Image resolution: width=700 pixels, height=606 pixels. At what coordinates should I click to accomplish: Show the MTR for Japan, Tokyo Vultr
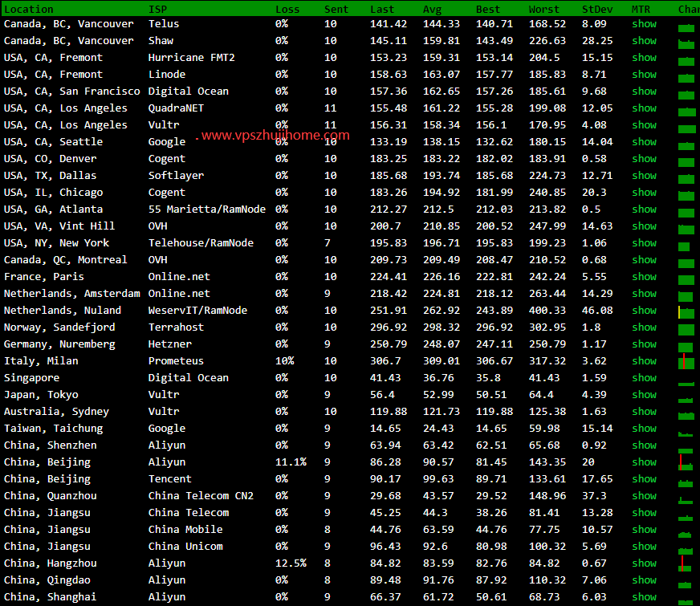(x=644, y=395)
